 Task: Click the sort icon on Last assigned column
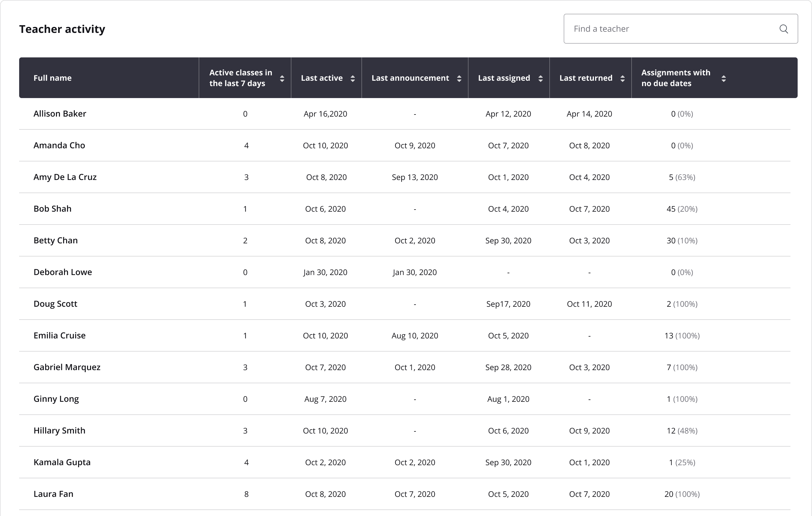coord(540,78)
